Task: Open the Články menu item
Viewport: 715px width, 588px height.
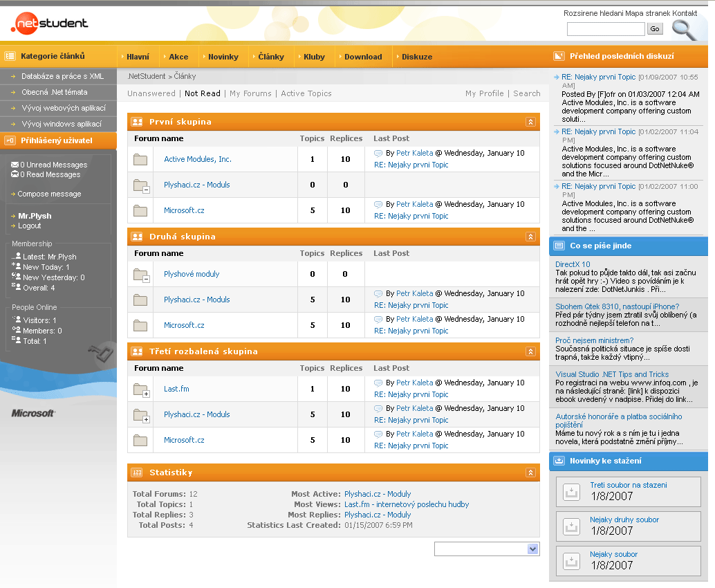Action: pos(271,57)
